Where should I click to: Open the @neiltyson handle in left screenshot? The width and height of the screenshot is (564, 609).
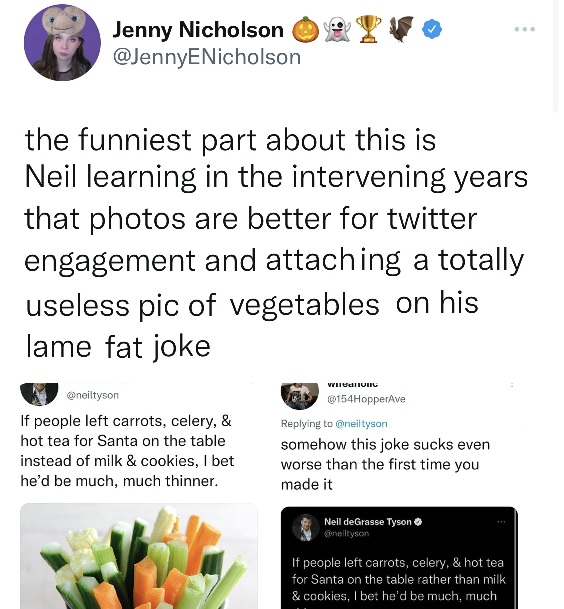point(92,395)
